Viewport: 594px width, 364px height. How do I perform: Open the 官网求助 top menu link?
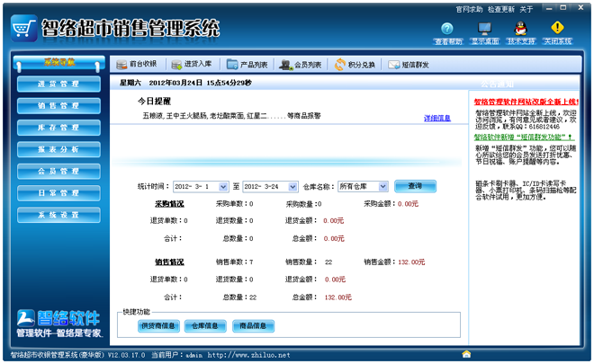[x=469, y=9]
